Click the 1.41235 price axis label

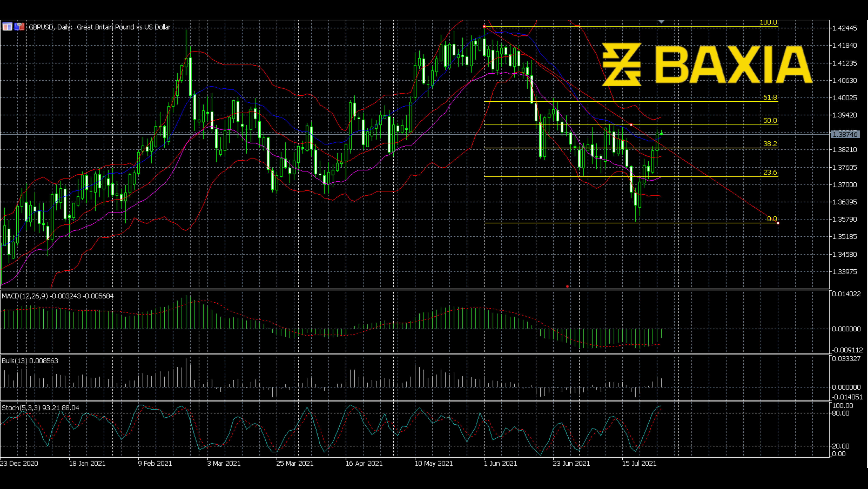coord(844,63)
